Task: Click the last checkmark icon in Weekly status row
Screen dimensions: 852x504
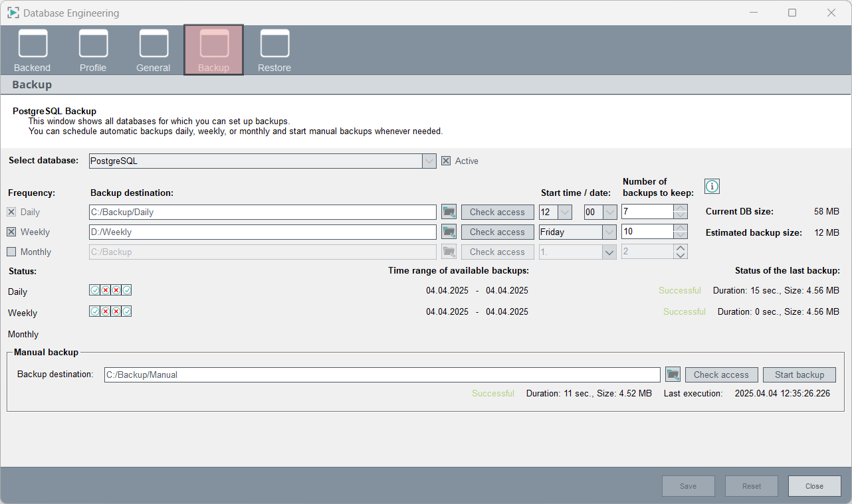Action: click(126, 311)
